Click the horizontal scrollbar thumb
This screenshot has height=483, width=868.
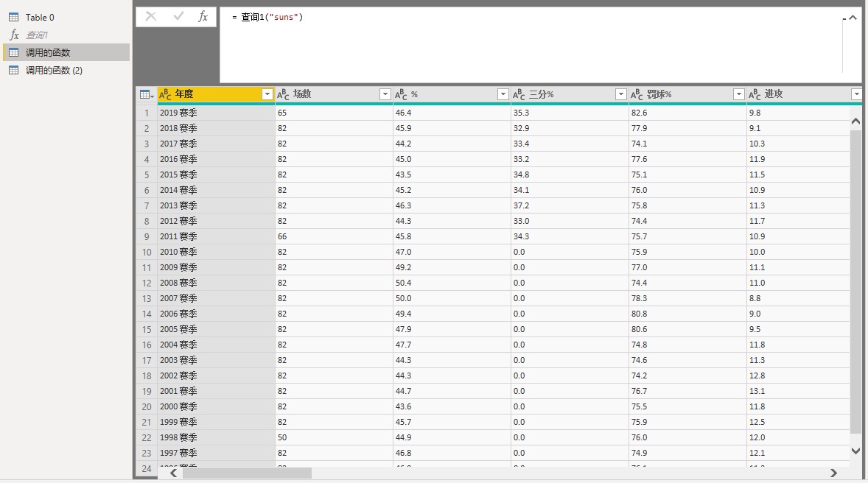(x=247, y=473)
